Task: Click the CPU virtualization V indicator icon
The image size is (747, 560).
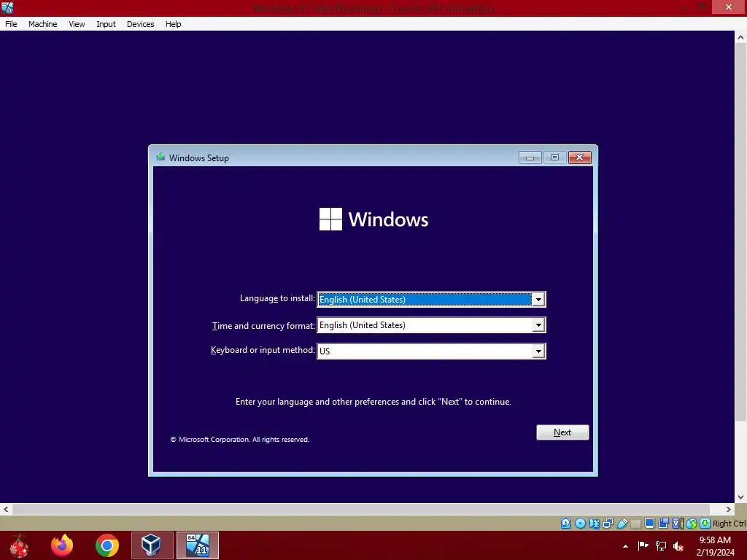Action: [x=677, y=524]
